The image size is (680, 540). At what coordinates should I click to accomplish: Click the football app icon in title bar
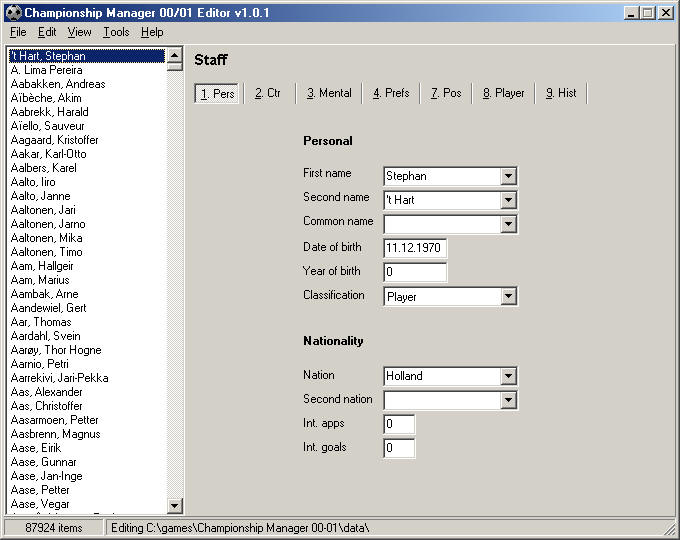(13, 13)
